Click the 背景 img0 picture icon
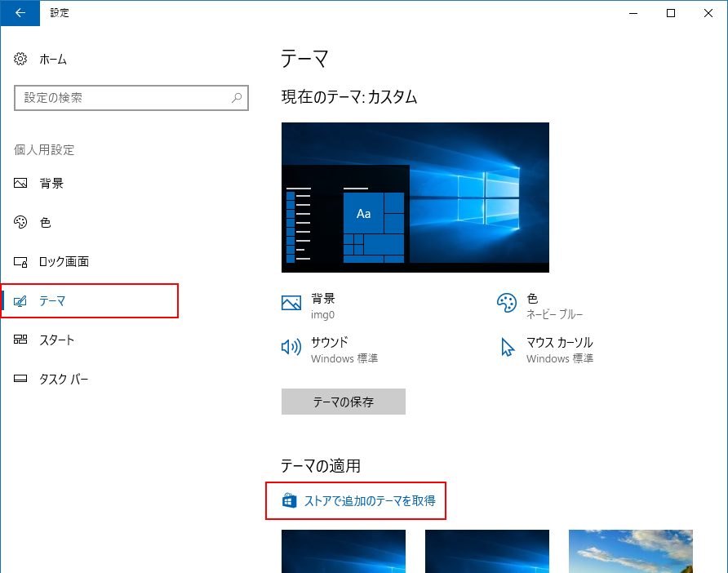The image size is (728, 573). [291, 303]
